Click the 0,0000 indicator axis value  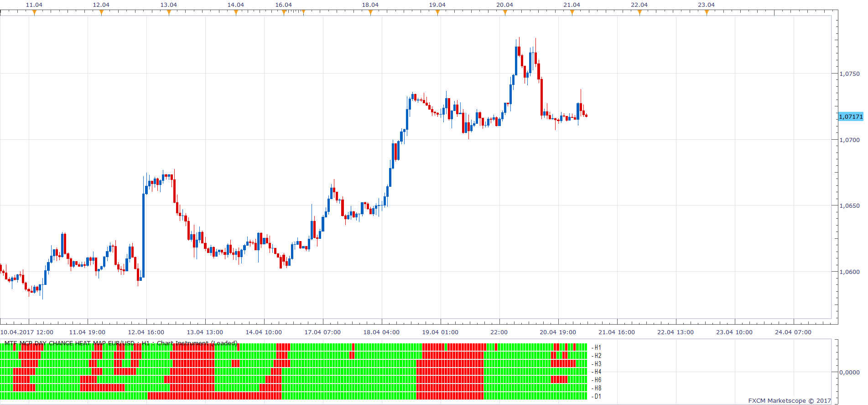[849, 372]
